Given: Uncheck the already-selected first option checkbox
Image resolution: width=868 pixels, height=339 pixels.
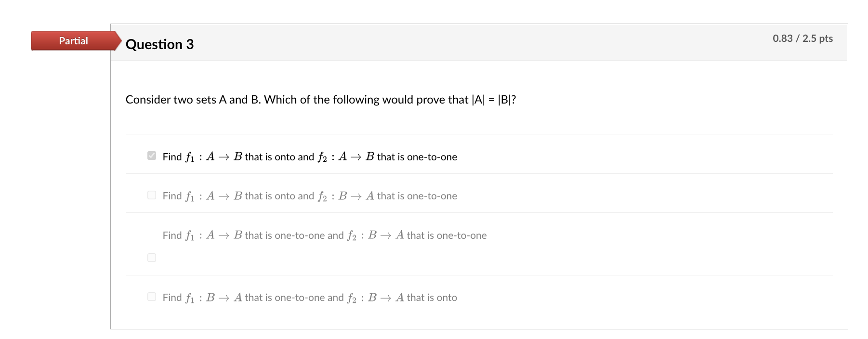Looking at the screenshot, I should [152, 155].
